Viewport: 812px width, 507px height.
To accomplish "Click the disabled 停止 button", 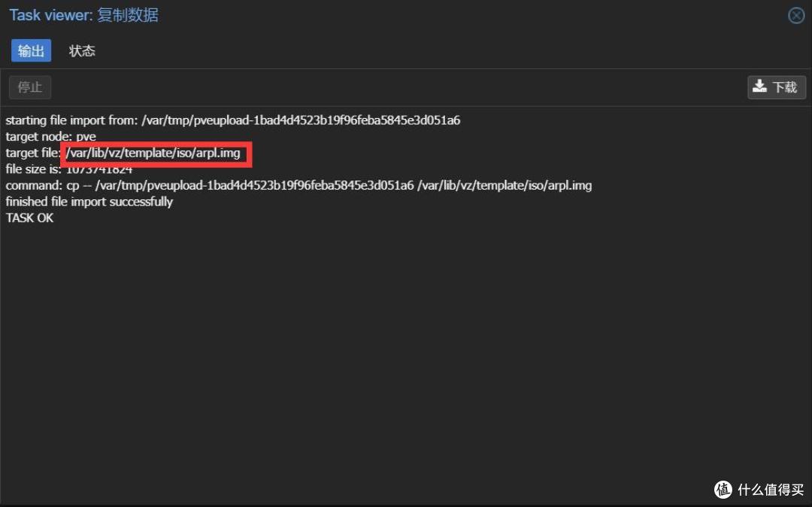I will pyautogui.click(x=30, y=87).
